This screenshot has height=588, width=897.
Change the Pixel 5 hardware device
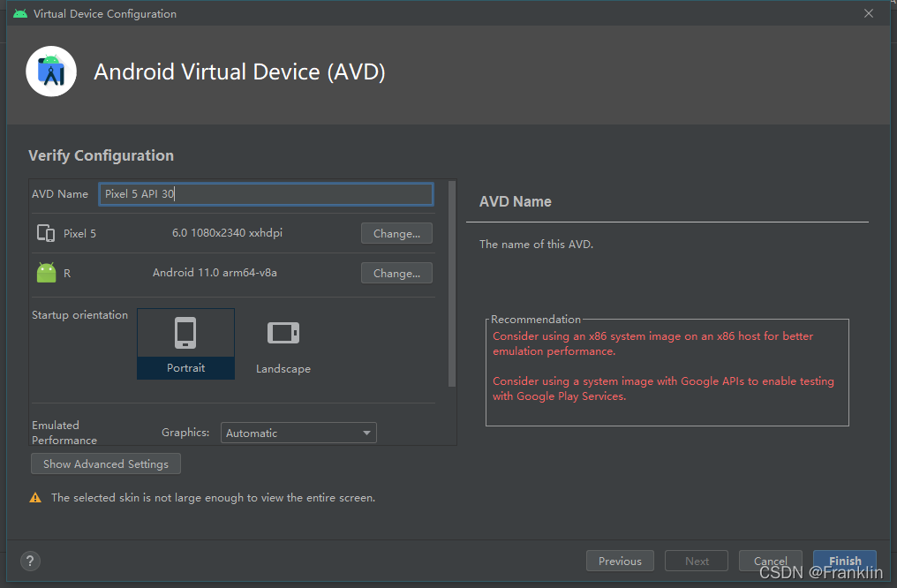click(396, 233)
